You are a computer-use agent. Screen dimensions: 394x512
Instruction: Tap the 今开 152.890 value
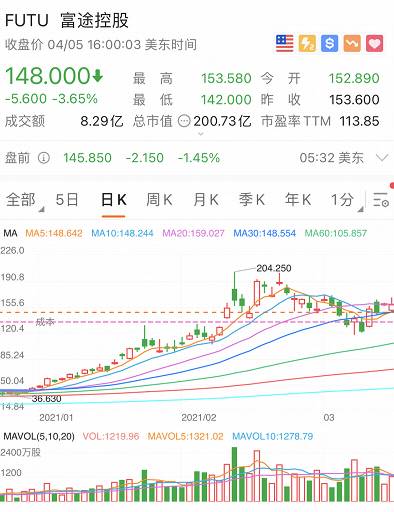pos(354,79)
